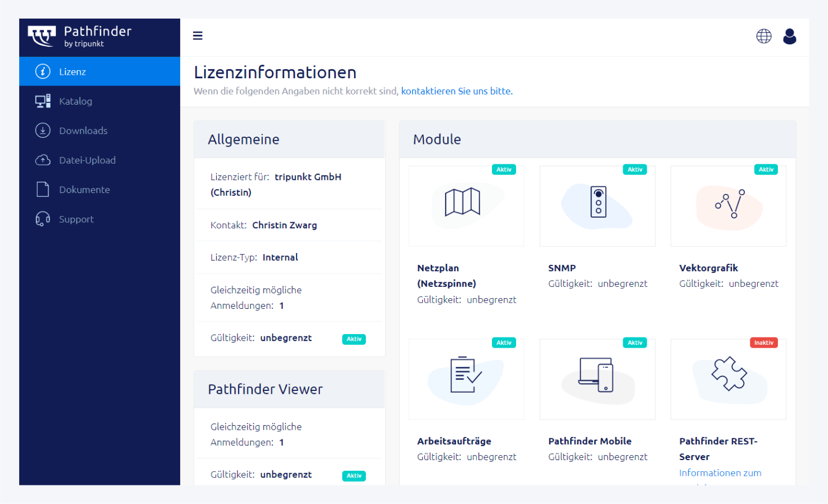
Task: Open the globe language selector
Action: pyautogui.click(x=763, y=36)
